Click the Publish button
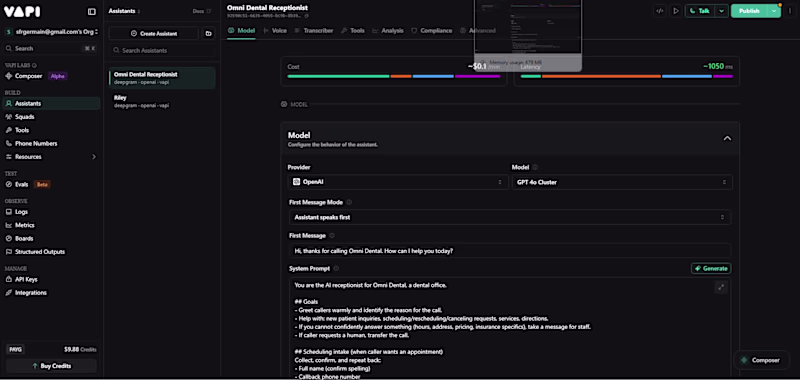The width and height of the screenshot is (800, 380). tap(749, 11)
